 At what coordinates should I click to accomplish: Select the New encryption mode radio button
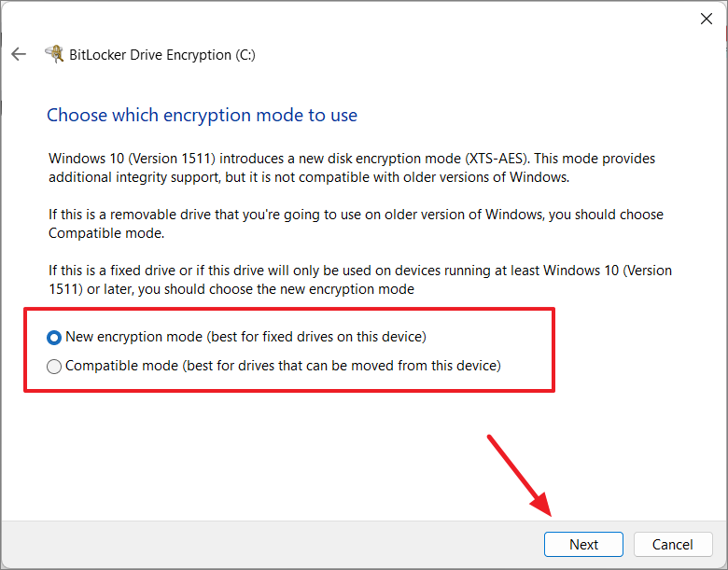(x=54, y=338)
